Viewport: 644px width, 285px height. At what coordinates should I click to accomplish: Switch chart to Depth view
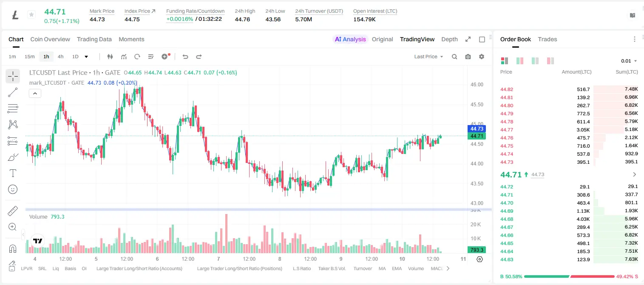click(x=449, y=39)
